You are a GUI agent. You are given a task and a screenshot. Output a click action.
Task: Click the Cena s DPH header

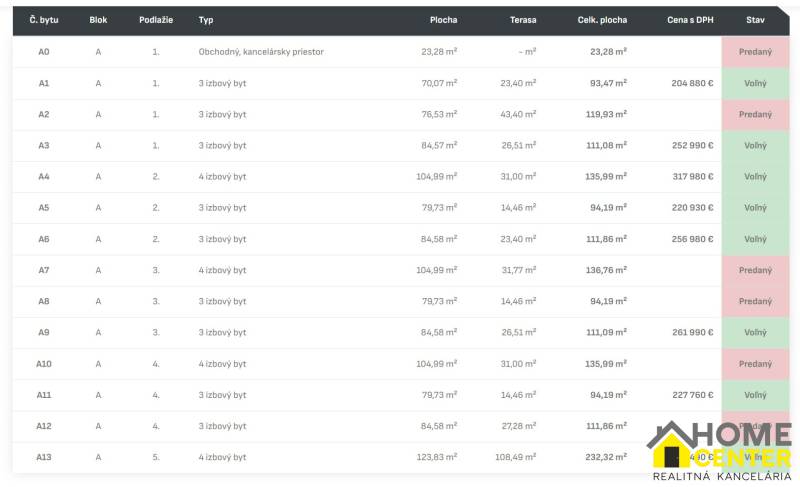pyautogui.click(x=690, y=20)
